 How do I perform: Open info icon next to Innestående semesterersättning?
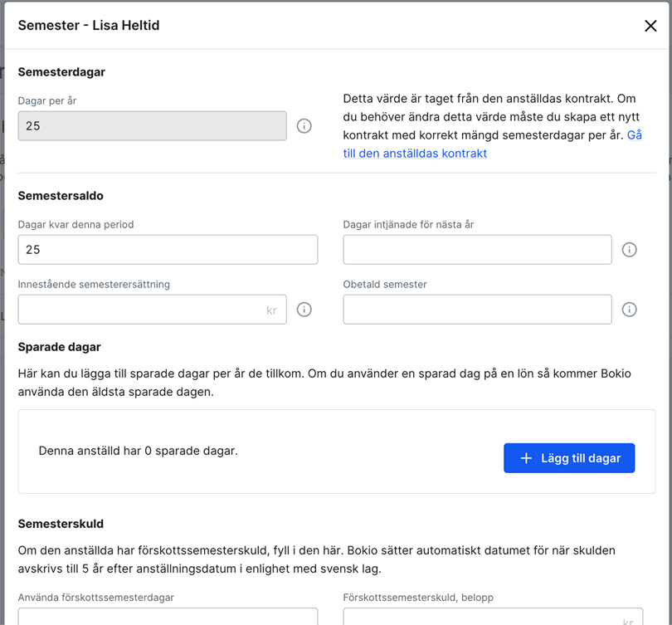[x=304, y=310]
